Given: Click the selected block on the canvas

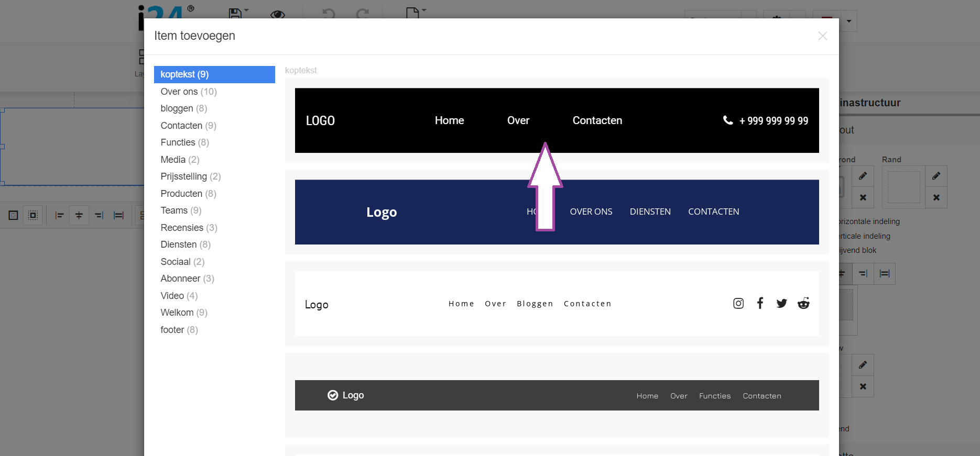Looking at the screenshot, I should [x=72, y=147].
